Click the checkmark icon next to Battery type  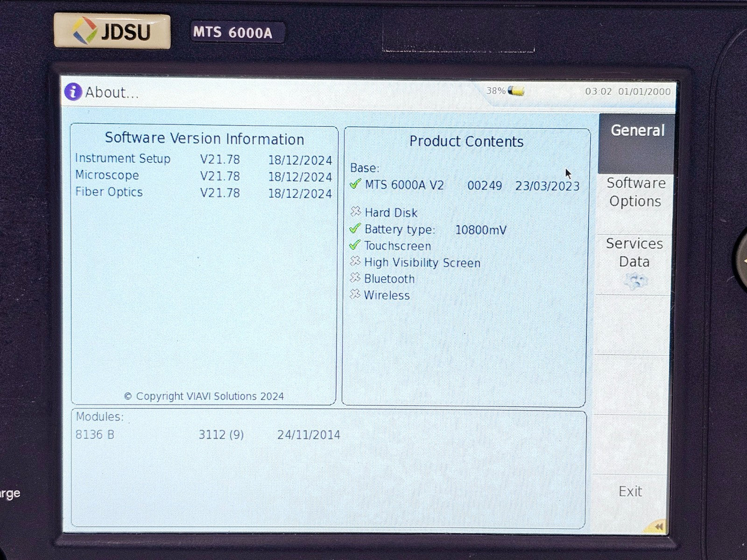[x=356, y=229]
